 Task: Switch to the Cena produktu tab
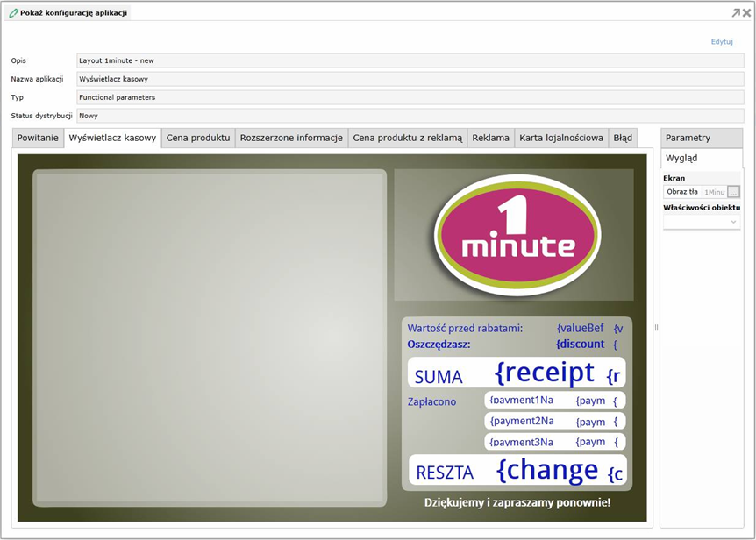click(198, 138)
